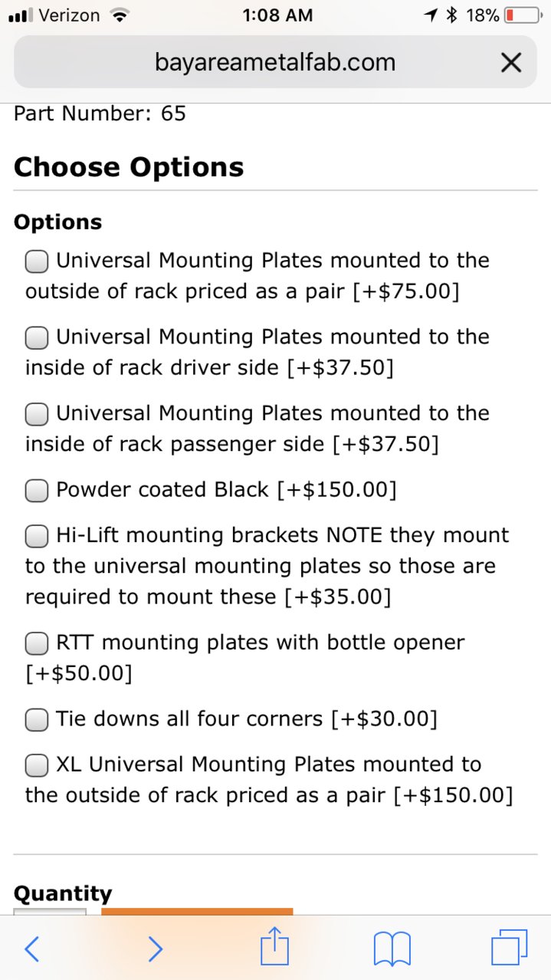Check XL Universal Mounting Plates option

point(38,765)
